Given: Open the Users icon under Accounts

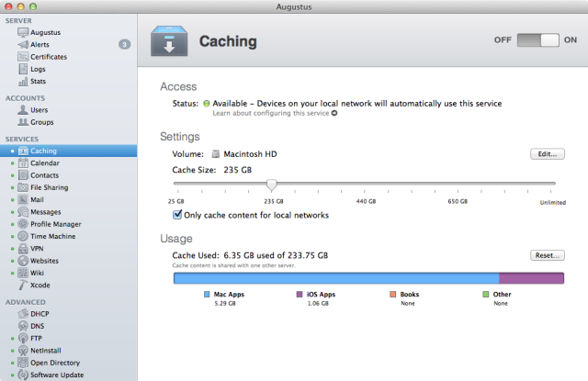Looking at the screenshot, I should click(x=23, y=110).
